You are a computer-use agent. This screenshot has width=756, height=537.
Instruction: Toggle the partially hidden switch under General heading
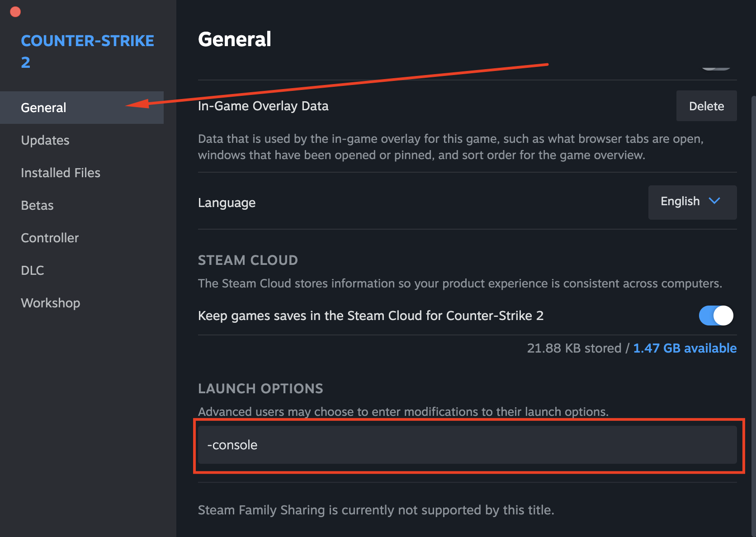pyautogui.click(x=716, y=68)
